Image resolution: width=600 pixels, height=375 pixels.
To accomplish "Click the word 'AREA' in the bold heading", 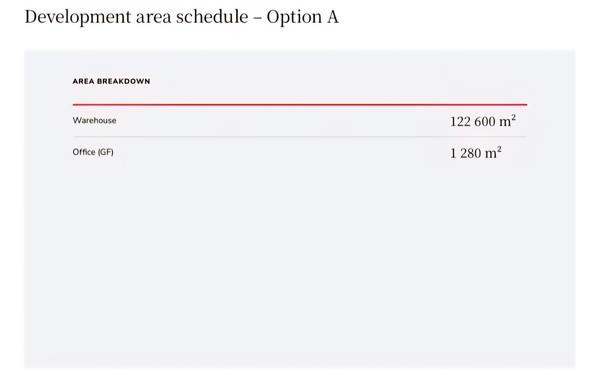I will pyautogui.click(x=83, y=81).
